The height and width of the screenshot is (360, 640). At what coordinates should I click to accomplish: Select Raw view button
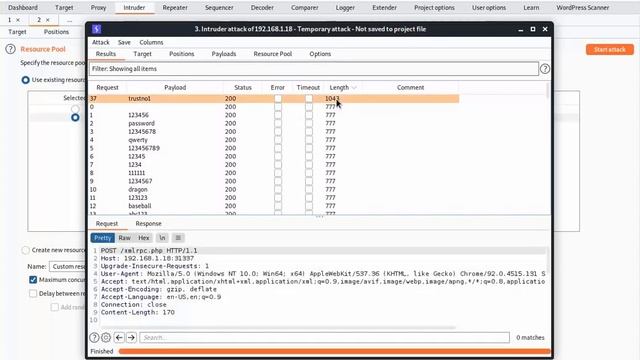coord(124,238)
